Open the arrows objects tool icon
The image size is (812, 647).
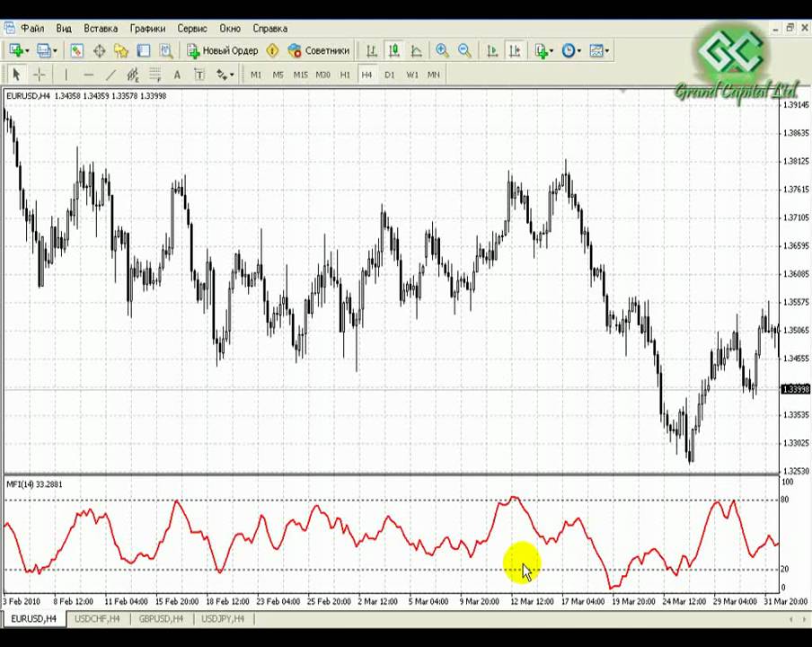[221, 75]
